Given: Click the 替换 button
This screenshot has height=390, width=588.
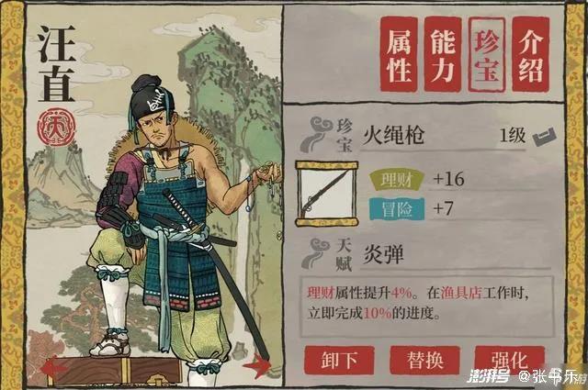Looking at the screenshot, I should tap(424, 360).
